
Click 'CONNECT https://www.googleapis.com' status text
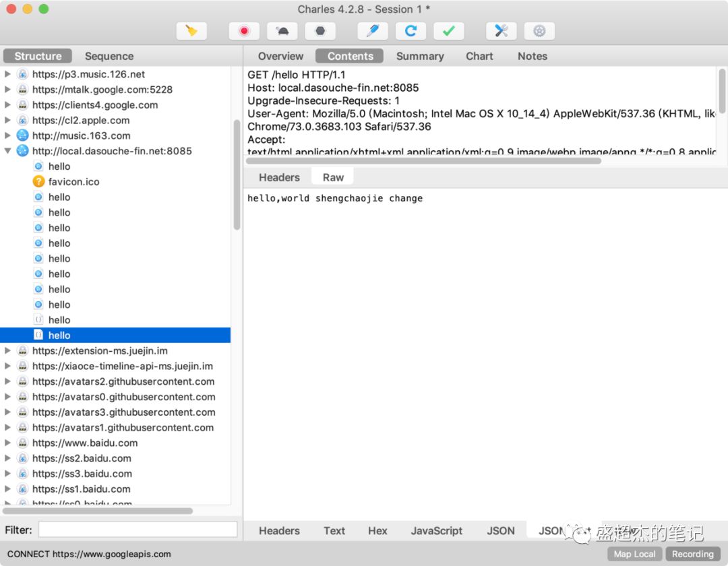coord(89,554)
